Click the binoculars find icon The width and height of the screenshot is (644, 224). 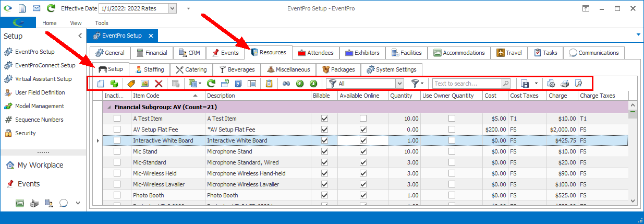286,84
